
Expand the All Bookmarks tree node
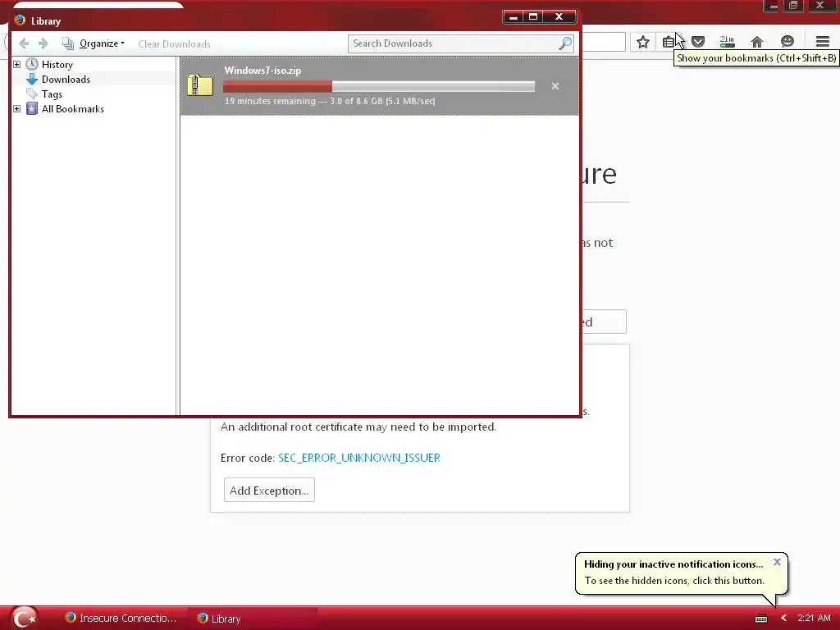pos(16,109)
